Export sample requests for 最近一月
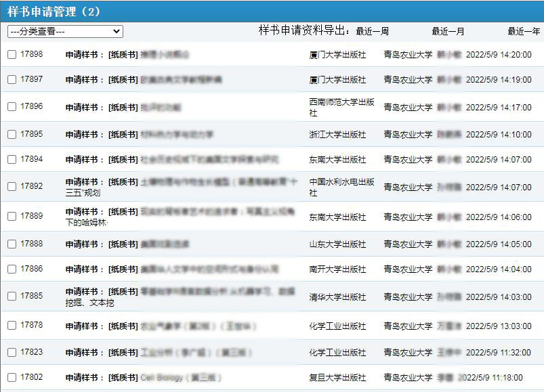This screenshot has height=392, width=544. click(x=448, y=32)
